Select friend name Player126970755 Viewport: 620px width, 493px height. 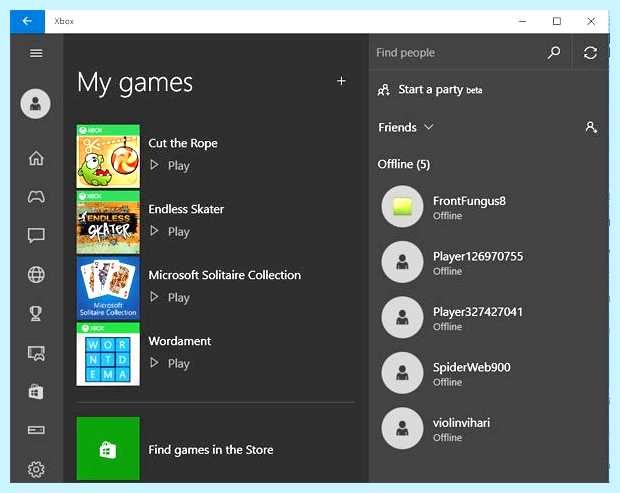478,256
